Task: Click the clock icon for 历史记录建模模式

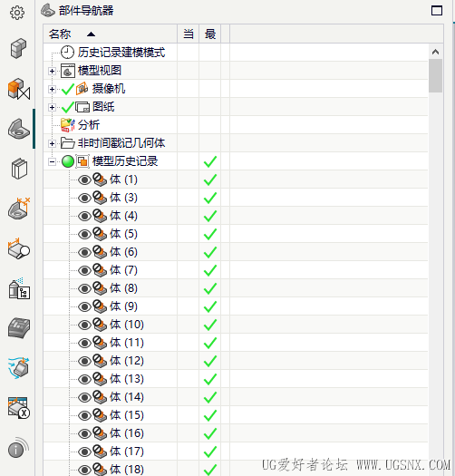Action: (x=67, y=53)
